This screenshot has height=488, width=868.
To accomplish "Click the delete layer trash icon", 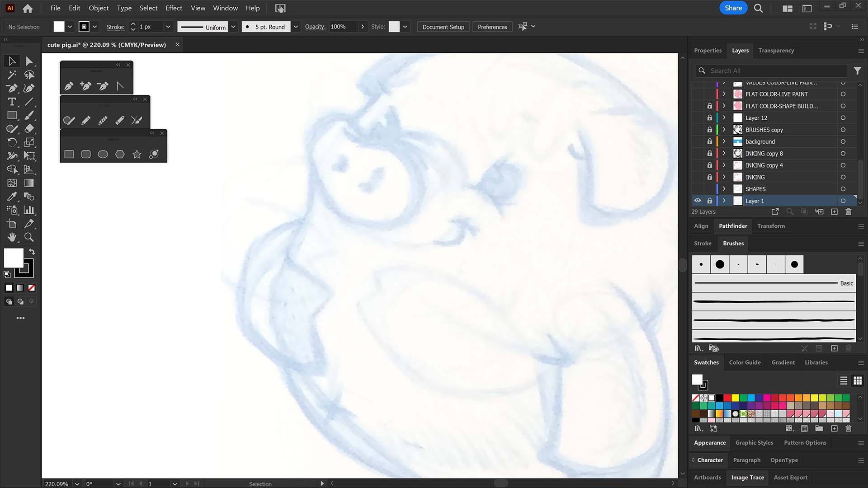I will [849, 211].
